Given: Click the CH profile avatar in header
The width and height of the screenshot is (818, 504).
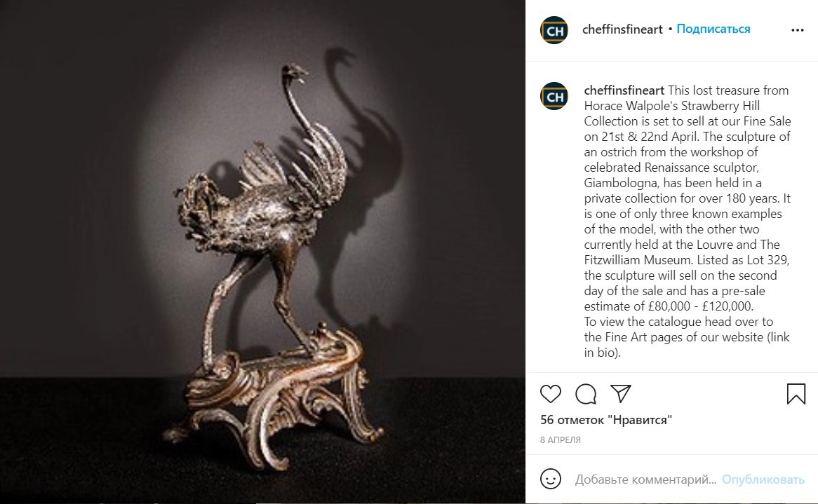Looking at the screenshot, I should point(554,30).
